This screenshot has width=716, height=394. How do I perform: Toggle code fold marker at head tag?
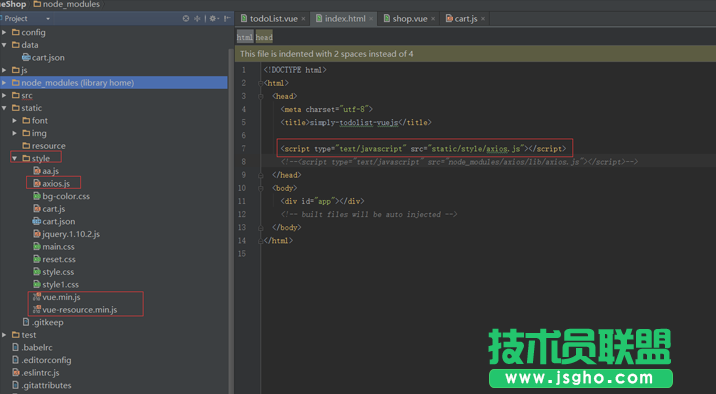tap(261, 96)
